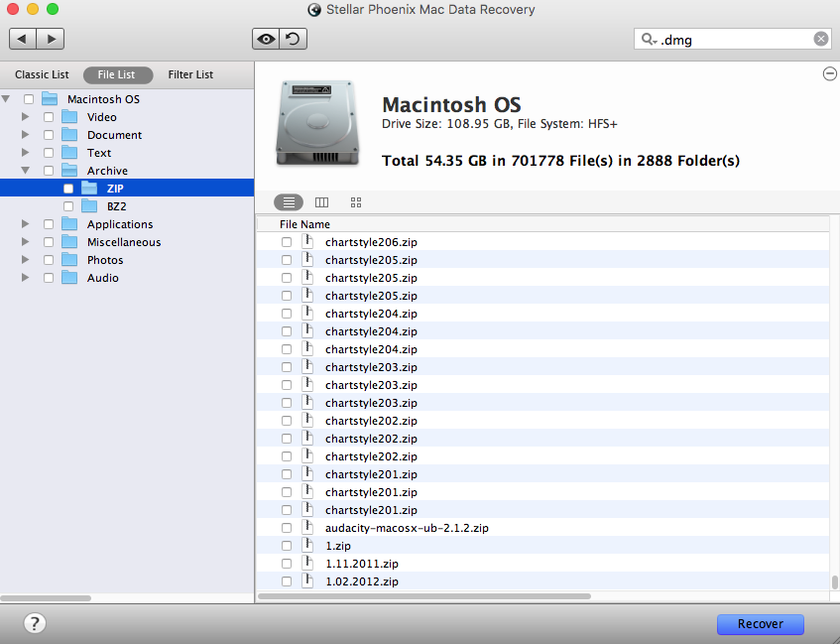
Task: Expand the Video folder
Action: [x=25, y=116]
